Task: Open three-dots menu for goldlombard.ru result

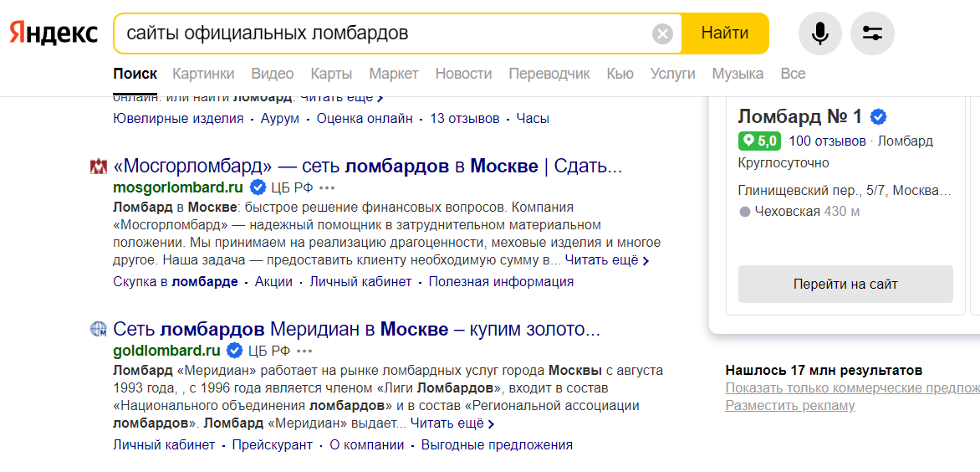Action: [305, 350]
